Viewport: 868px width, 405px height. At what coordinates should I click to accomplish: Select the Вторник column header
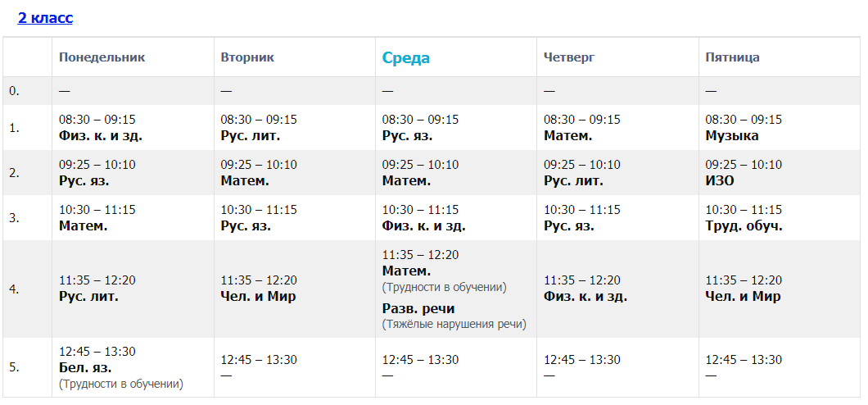pyautogui.click(x=247, y=57)
